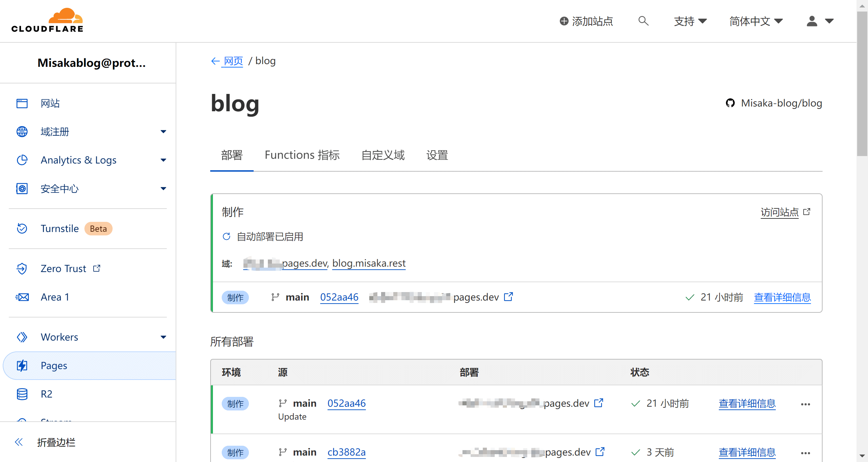This screenshot has width=868, height=462.
Task: Click the 域注册 globe icon
Action: click(22, 132)
